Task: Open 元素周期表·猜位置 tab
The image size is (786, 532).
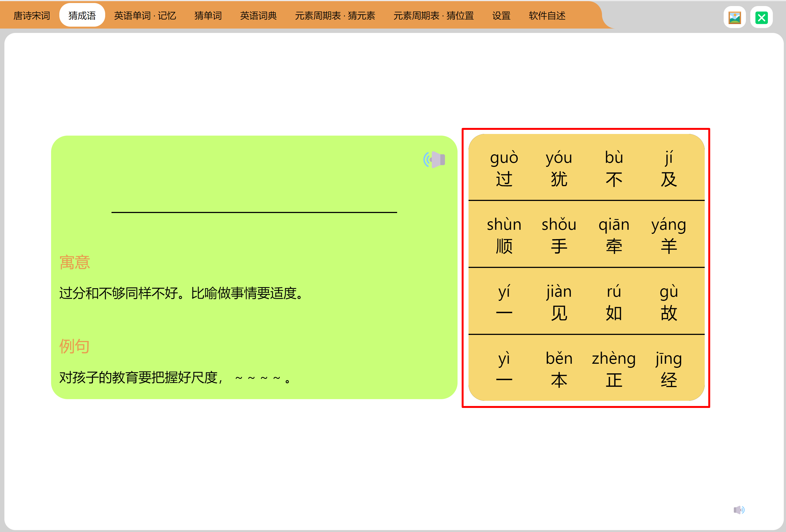Action: 433,16
